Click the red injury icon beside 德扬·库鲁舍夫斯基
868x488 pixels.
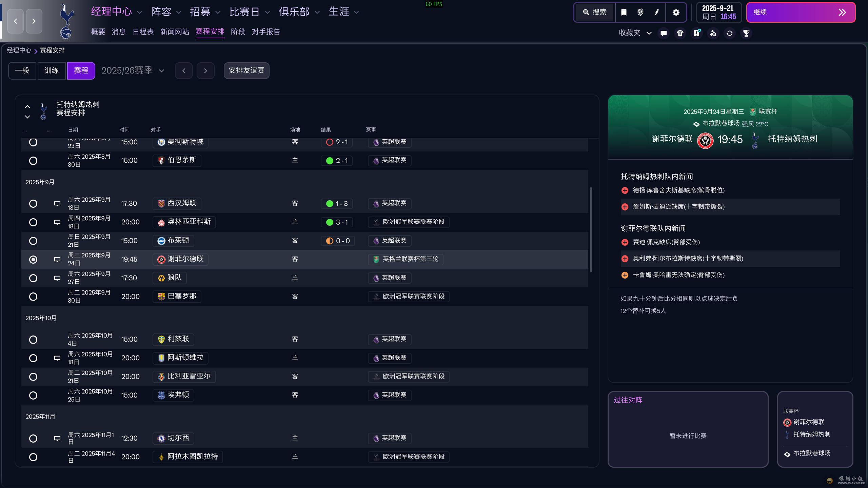tap(625, 190)
